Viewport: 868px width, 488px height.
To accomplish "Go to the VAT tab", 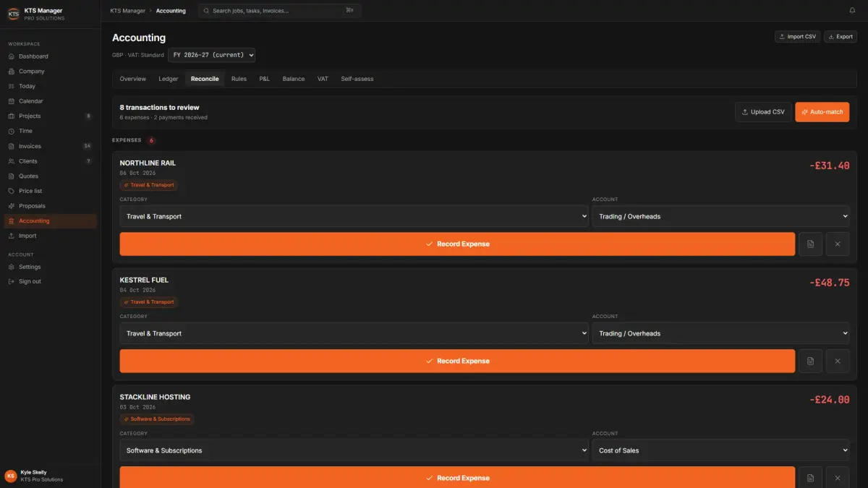I will tap(323, 79).
